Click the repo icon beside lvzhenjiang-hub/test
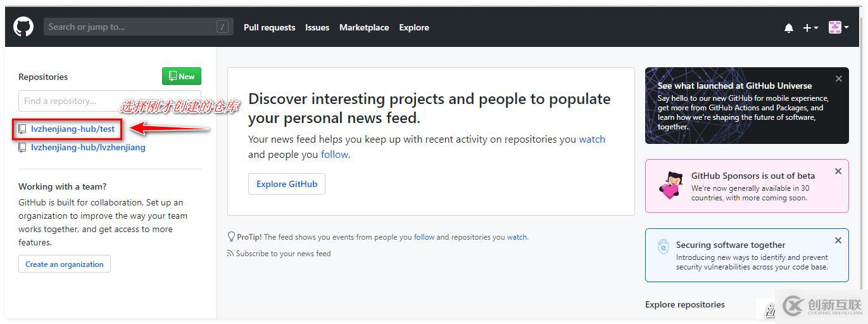This screenshot has width=868, height=324. click(22, 129)
